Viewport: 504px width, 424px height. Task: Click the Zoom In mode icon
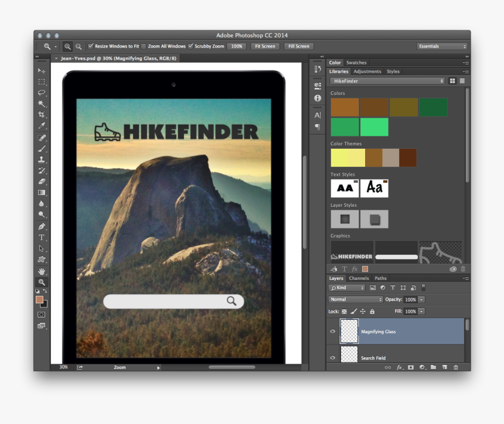tap(67, 47)
